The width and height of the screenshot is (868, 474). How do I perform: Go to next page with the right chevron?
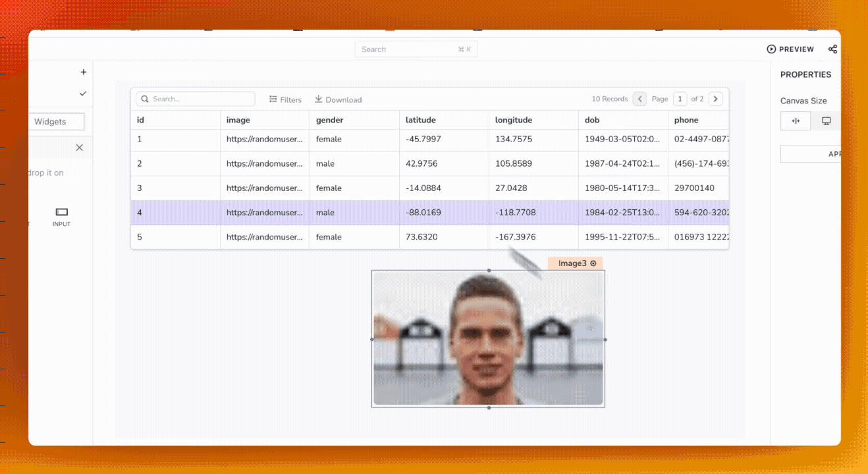point(716,99)
